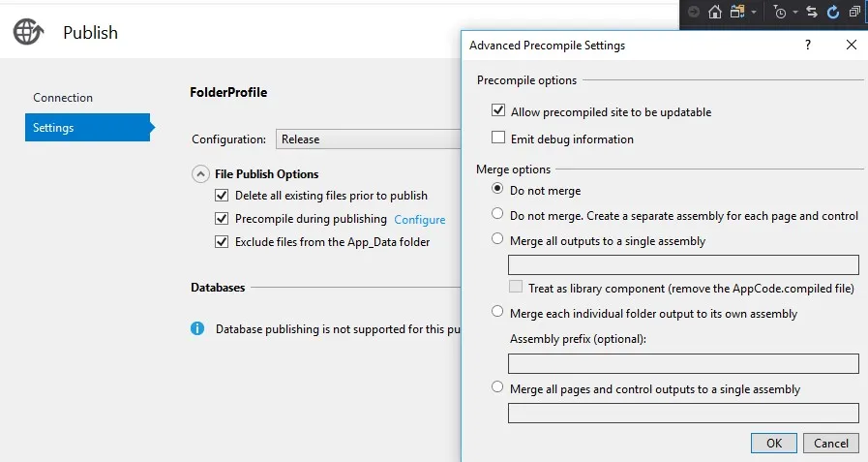Click the sync with active document icon
Viewport: 868px width, 462px height.
[812, 13]
